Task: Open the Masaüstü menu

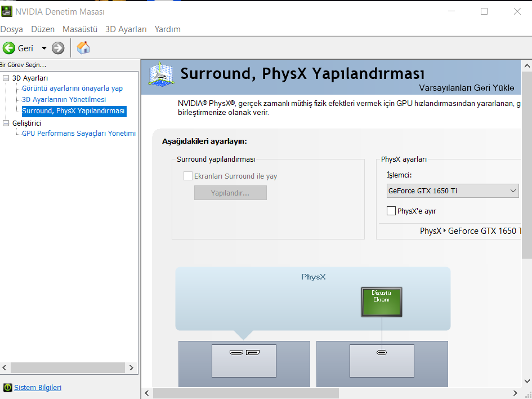Action: click(x=80, y=29)
